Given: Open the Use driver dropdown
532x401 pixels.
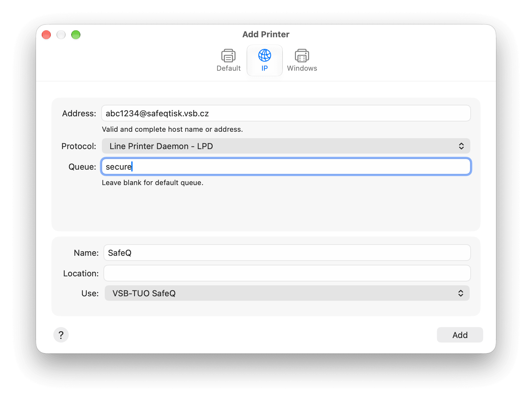Looking at the screenshot, I should (287, 293).
